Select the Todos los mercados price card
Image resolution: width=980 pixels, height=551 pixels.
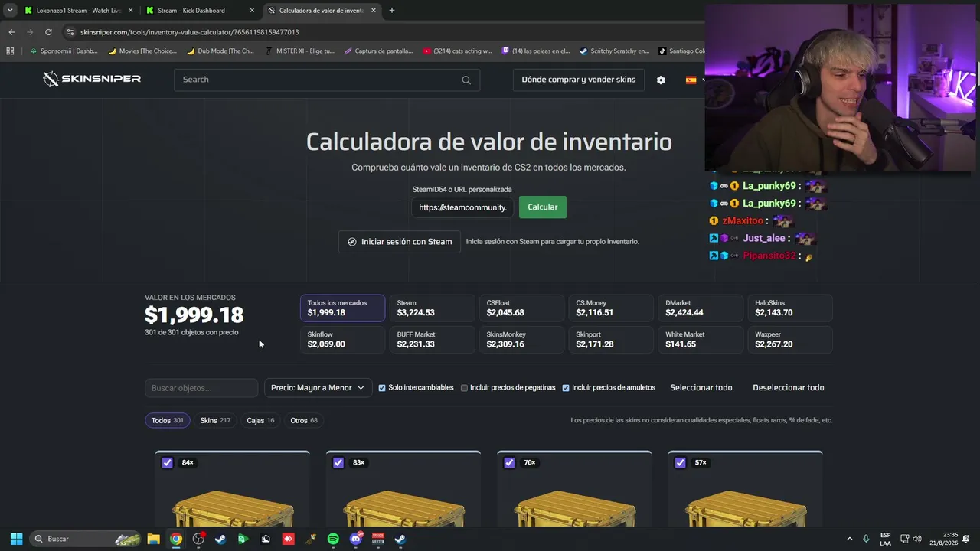(x=342, y=308)
